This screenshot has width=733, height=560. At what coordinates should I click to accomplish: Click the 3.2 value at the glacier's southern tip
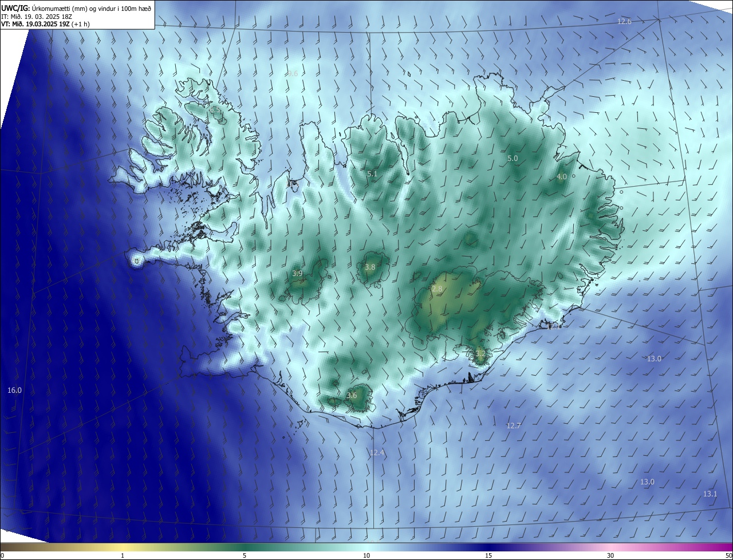pos(480,354)
